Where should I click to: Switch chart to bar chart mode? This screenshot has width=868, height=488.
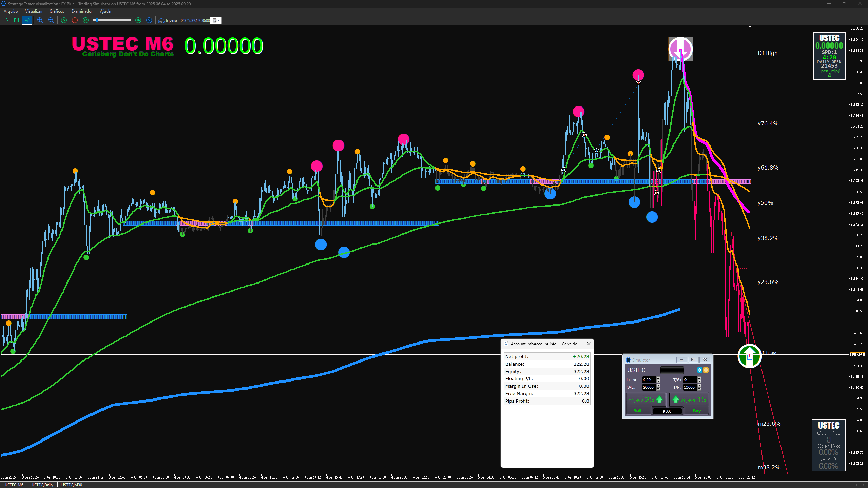click(x=5, y=20)
